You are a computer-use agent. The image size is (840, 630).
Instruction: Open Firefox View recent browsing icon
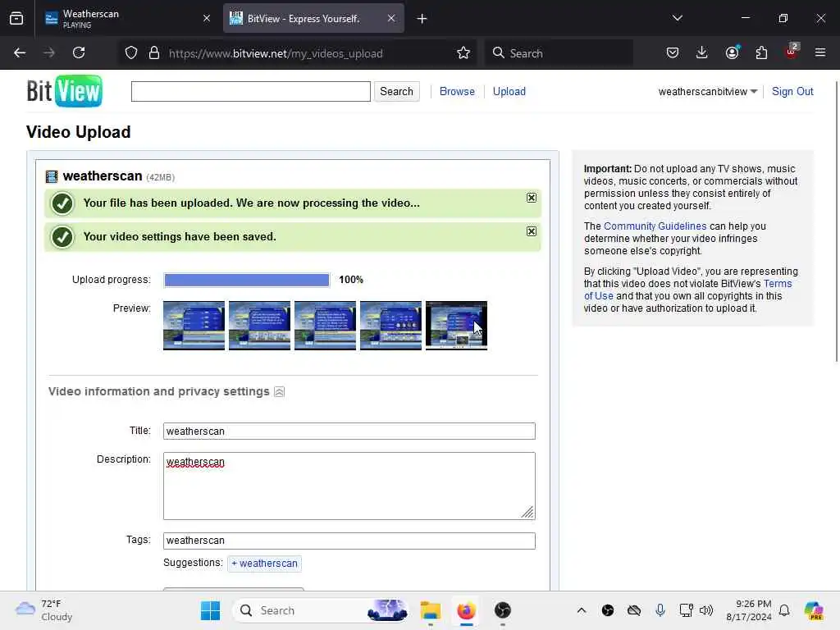pyautogui.click(x=16, y=18)
